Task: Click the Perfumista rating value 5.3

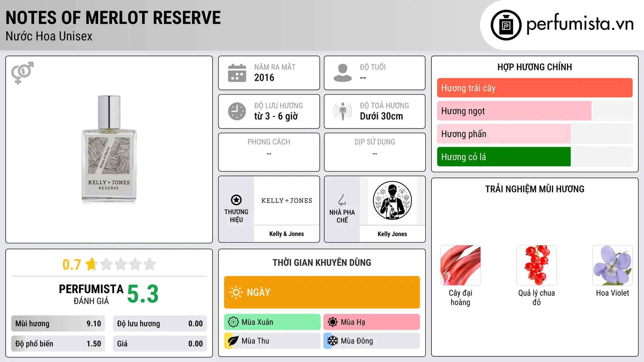Action: (143, 294)
